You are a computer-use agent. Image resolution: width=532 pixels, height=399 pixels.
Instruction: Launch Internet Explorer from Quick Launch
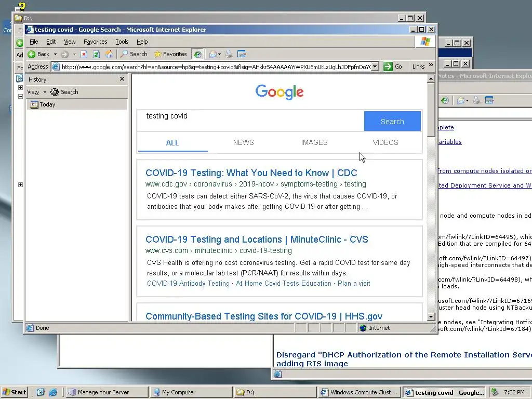[x=53, y=392]
